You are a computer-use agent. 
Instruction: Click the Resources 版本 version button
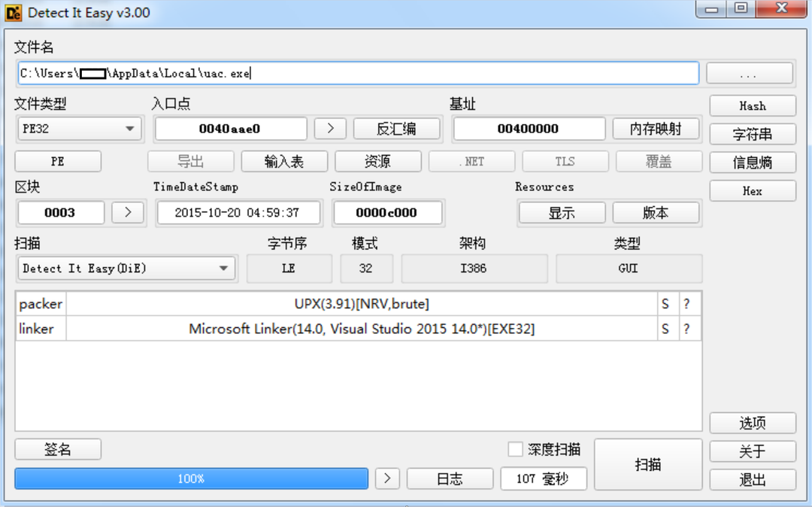[x=656, y=213]
